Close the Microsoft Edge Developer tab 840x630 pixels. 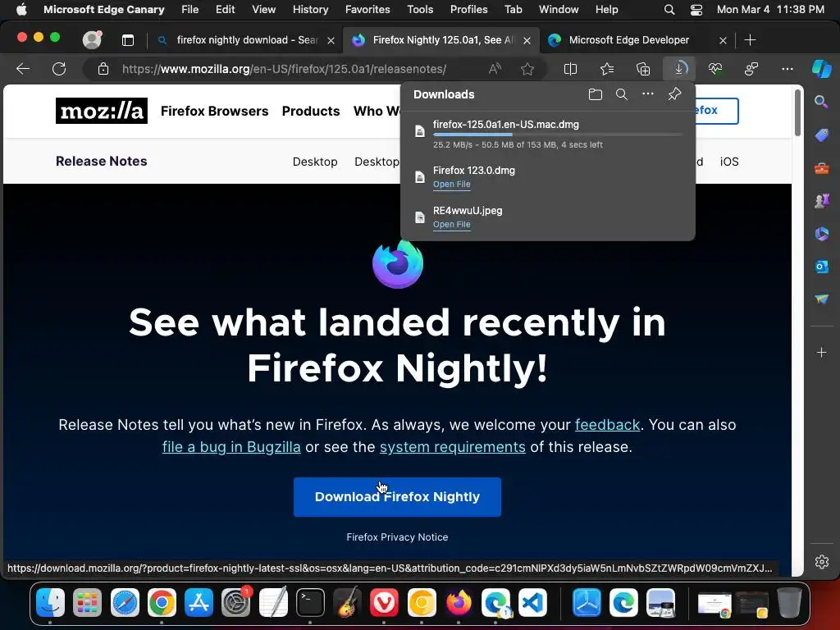click(723, 40)
